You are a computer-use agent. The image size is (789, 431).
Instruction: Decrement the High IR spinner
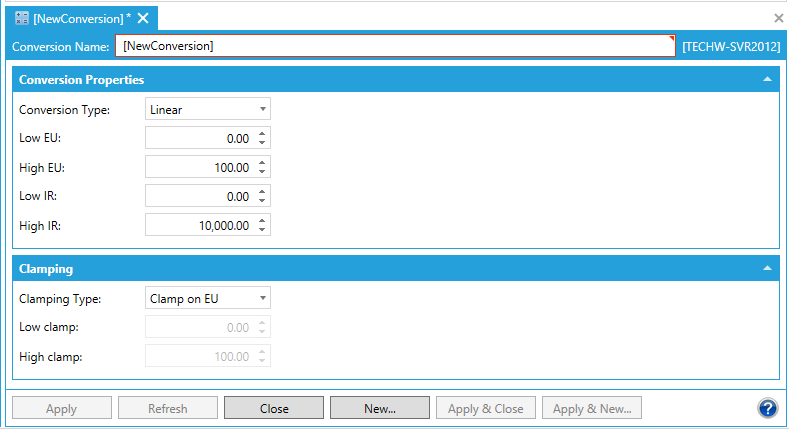(262, 230)
